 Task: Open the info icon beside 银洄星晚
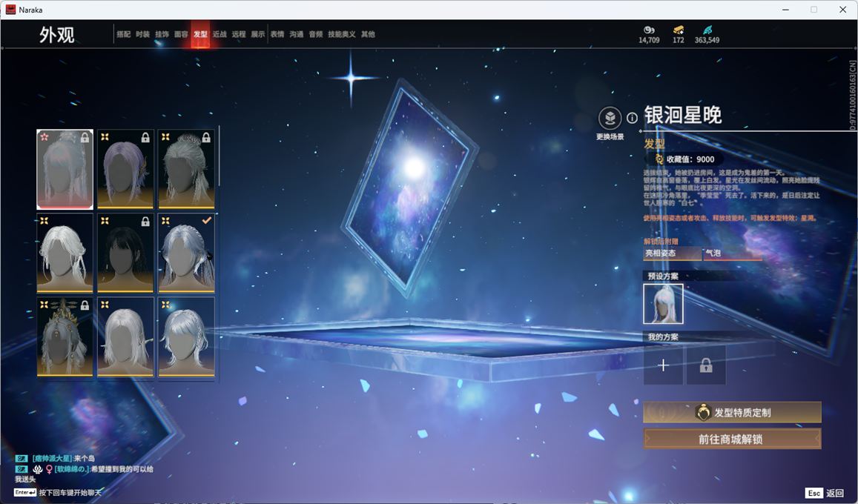click(x=632, y=118)
